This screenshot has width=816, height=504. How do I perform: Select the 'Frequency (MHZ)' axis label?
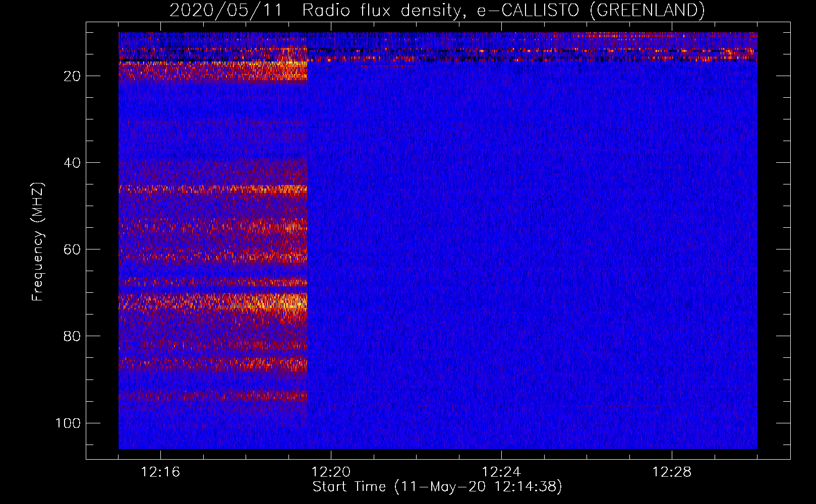38,241
